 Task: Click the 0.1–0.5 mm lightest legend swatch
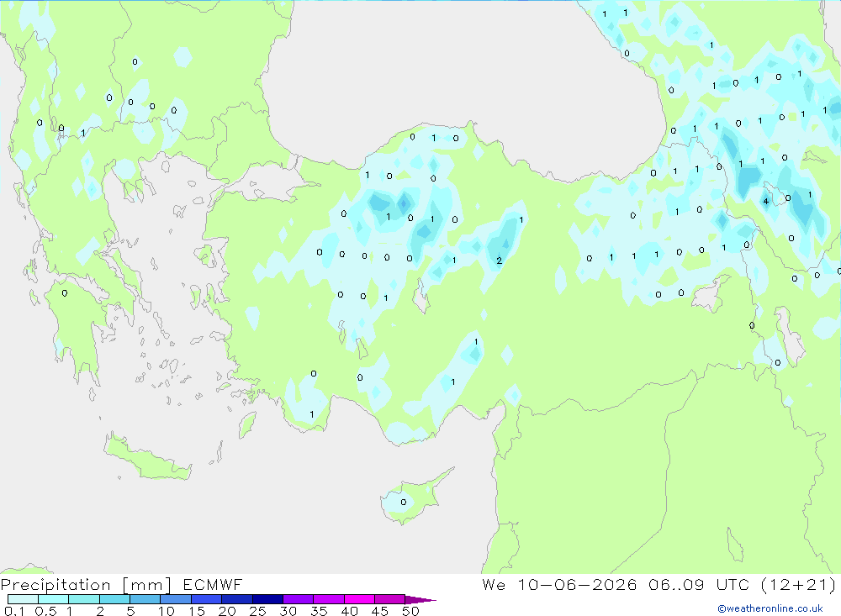23,599
